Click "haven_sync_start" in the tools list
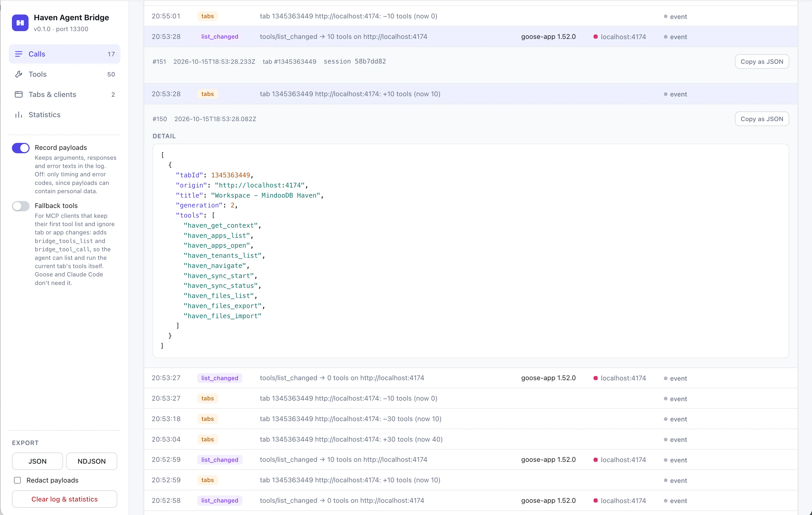812x515 pixels. pyautogui.click(x=218, y=276)
